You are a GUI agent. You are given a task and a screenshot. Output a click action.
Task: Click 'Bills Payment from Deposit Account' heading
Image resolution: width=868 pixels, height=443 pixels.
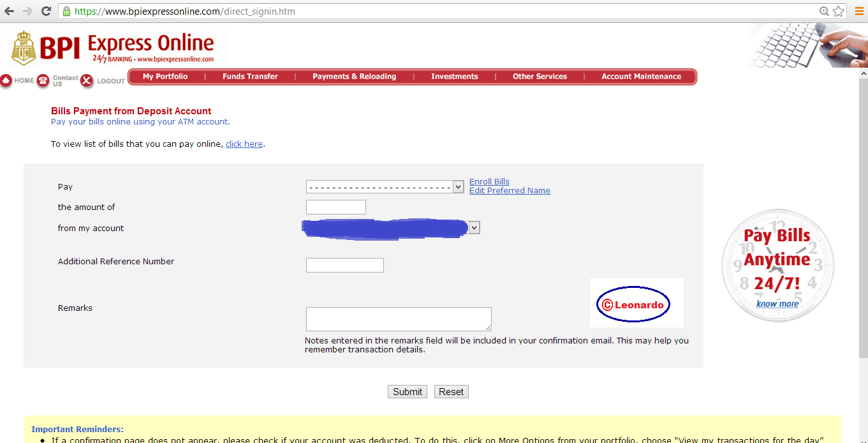(x=131, y=111)
